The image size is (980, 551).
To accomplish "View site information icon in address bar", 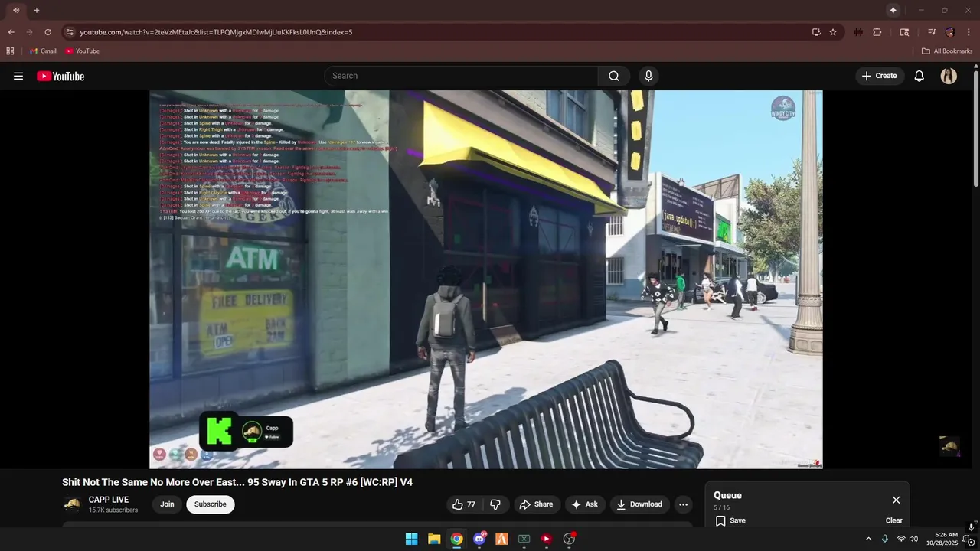I will (x=70, y=32).
